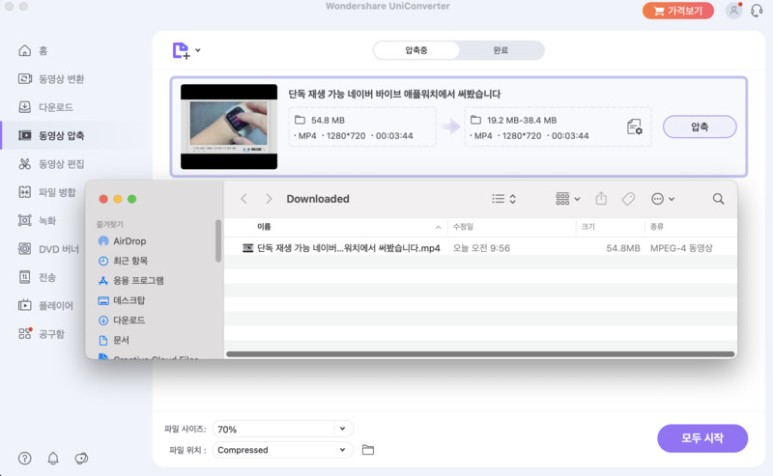This screenshot has height=476, width=773.
Task: Switch to 완료 finished tab
Action: click(x=501, y=50)
